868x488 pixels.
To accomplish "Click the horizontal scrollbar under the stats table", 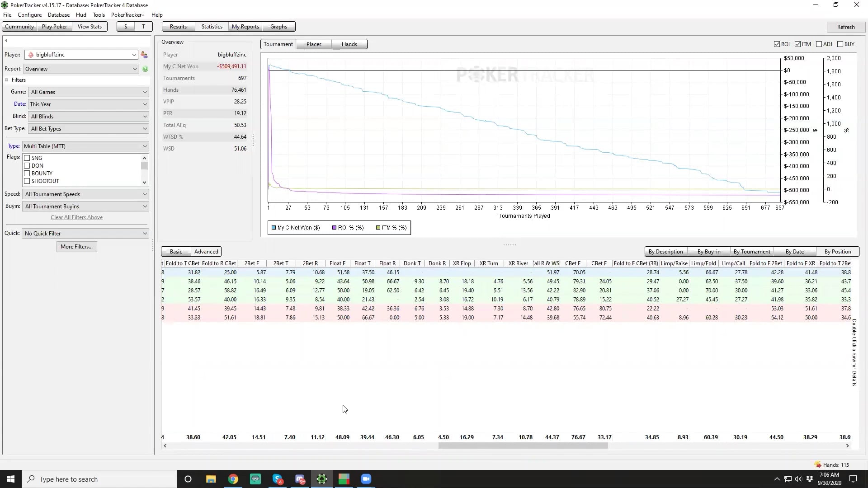I will [522, 446].
